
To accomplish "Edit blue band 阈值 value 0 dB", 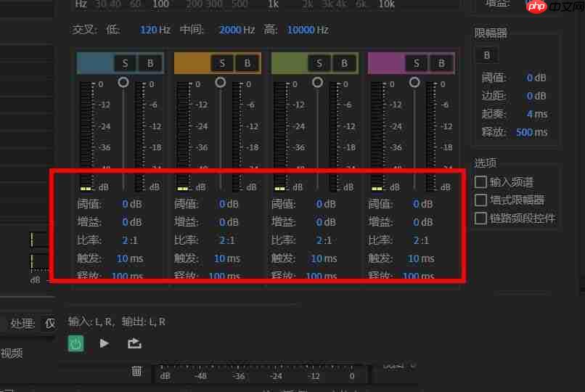I will click(132, 204).
